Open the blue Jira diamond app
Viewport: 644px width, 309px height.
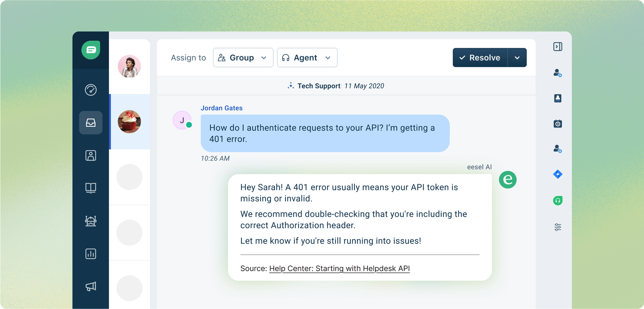coord(558,174)
